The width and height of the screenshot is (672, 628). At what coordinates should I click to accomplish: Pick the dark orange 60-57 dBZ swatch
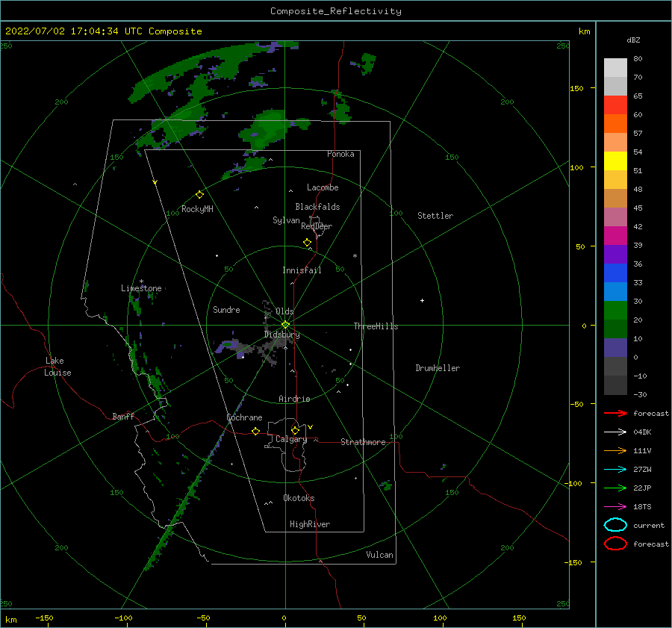pyautogui.click(x=615, y=124)
